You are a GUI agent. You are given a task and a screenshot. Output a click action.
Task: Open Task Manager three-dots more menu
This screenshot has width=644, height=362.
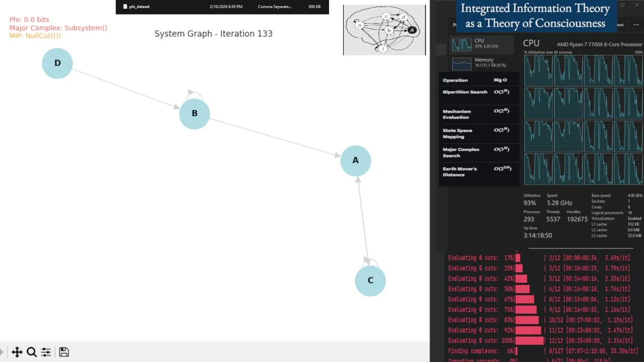point(636,25)
